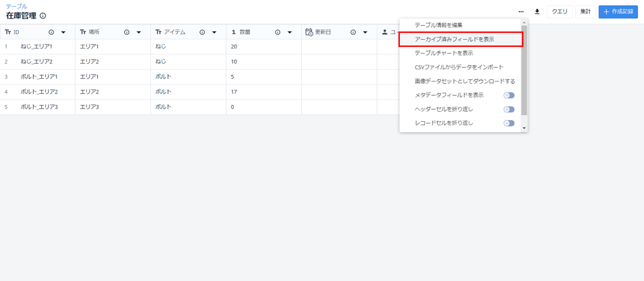Open the テーブル breadcrumb link
Viewport: 644px width, 281px height.
[16, 6]
